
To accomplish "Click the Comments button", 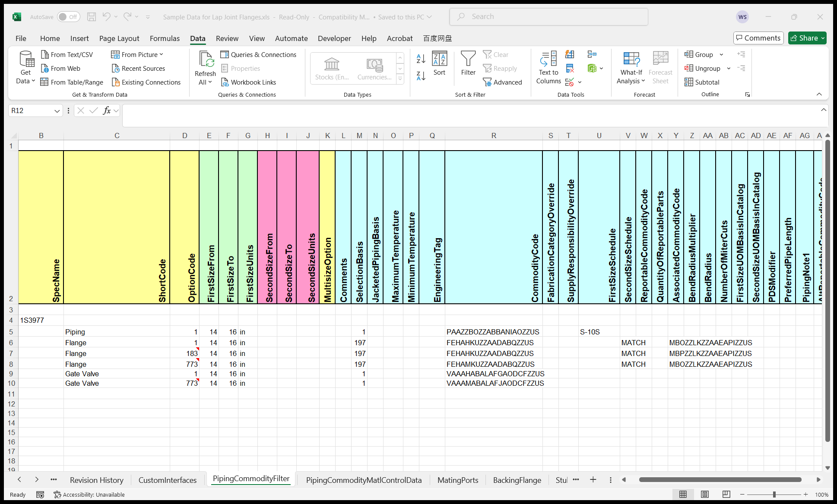I will [758, 38].
